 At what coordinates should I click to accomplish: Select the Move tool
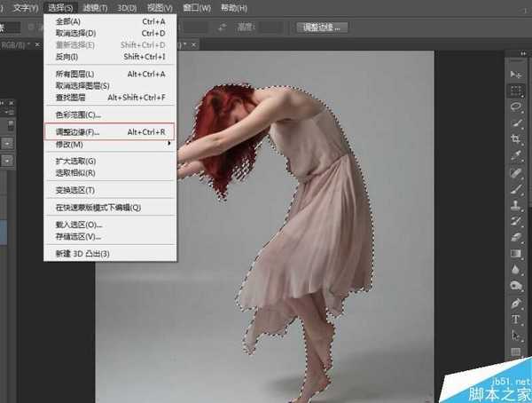pos(516,74)
